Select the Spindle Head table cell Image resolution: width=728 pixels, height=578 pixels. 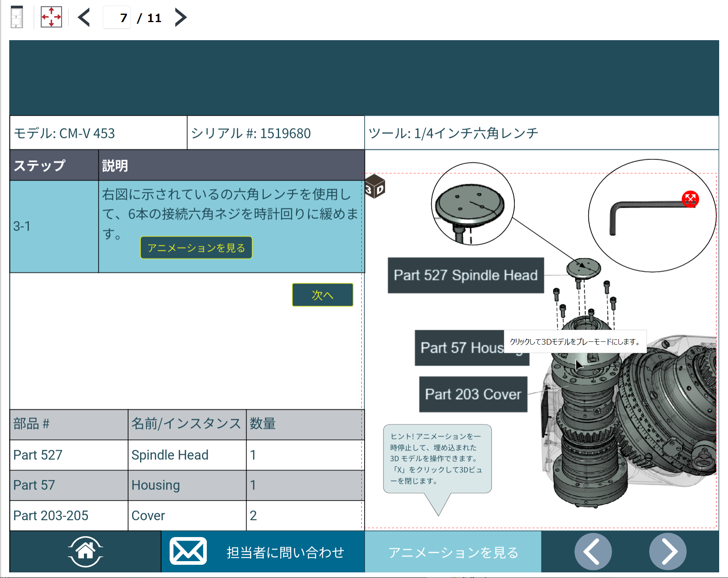point(187,455)
